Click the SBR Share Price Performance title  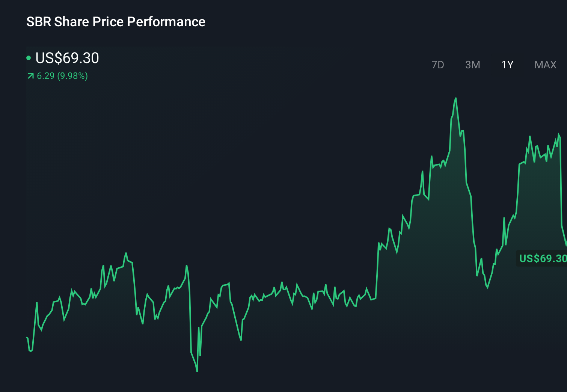pyautogui.click(x=115, y=22)
